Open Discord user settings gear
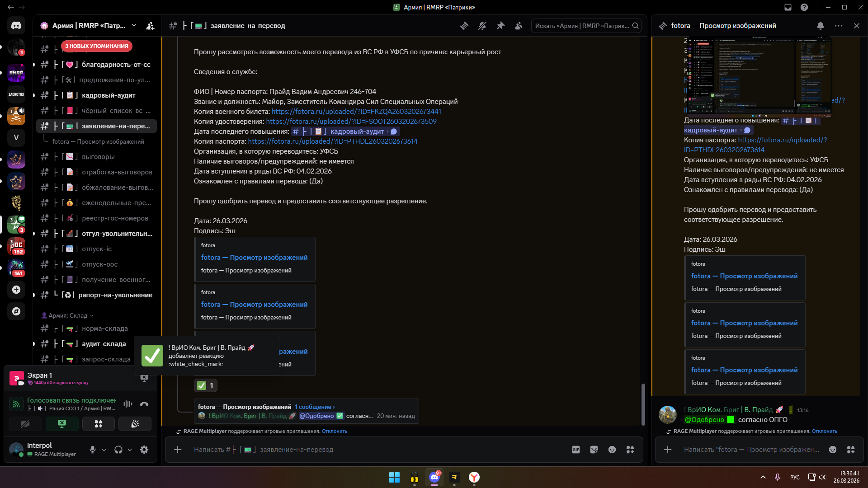The width and height of the screenshot is (868, 488). coord(144,450)
